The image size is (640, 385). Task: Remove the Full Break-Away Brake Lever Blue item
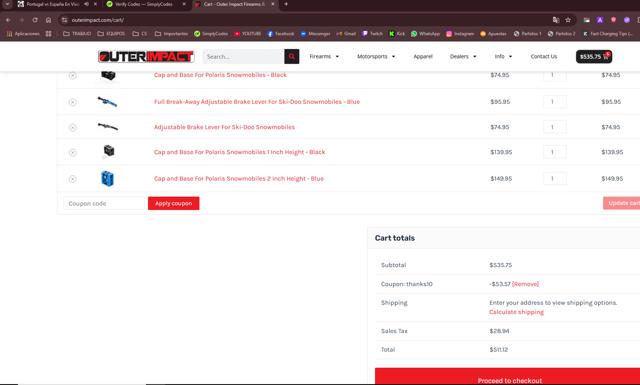72,102
